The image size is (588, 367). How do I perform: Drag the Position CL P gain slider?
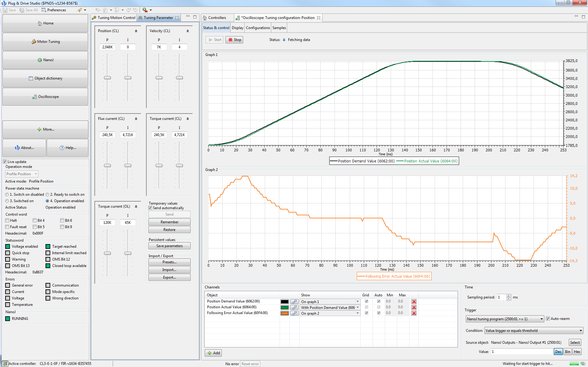pos(107,78)
